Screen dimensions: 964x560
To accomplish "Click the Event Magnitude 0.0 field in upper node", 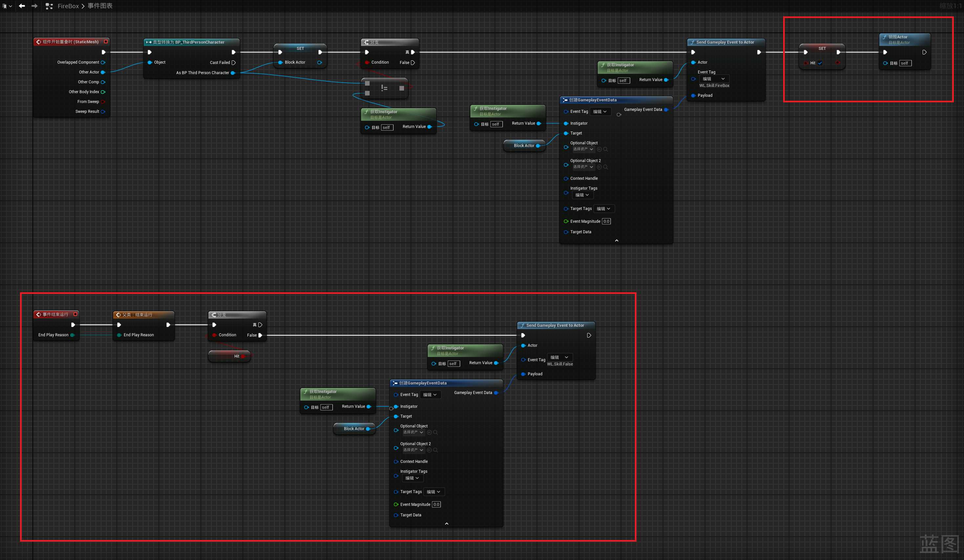I will coord(606,221).
